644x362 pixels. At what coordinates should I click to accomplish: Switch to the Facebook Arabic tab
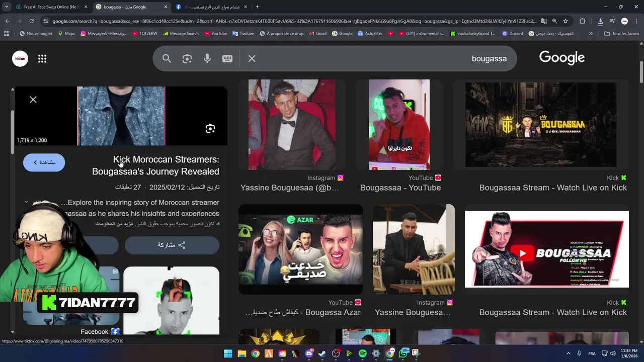[x=211, y=7]
